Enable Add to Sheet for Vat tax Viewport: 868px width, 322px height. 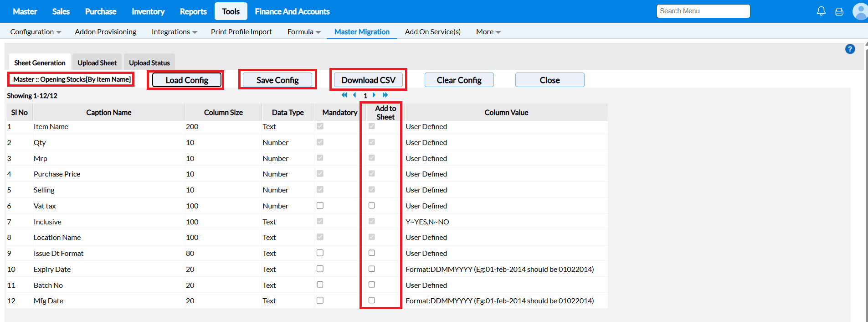(372, 206)
